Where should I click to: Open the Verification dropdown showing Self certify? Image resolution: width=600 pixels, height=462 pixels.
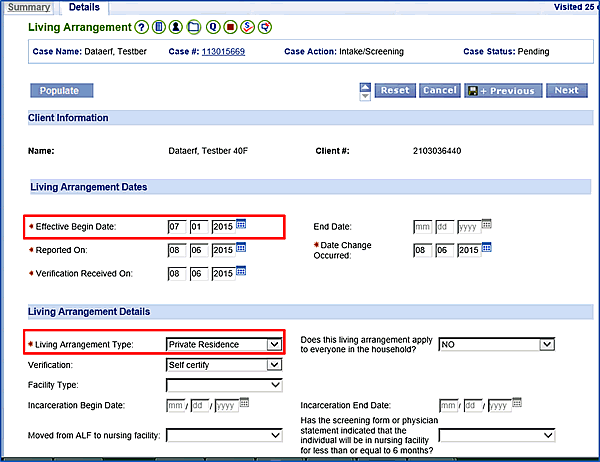275,365
